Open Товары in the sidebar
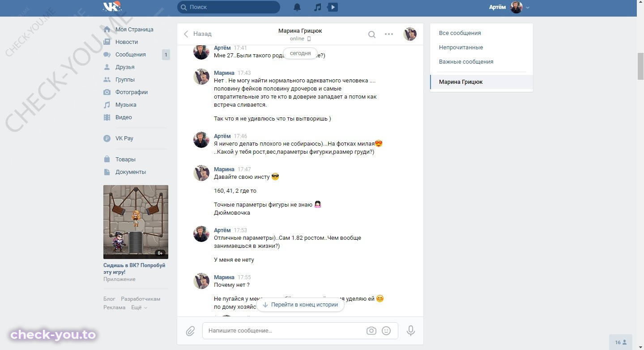 [125, 160]
